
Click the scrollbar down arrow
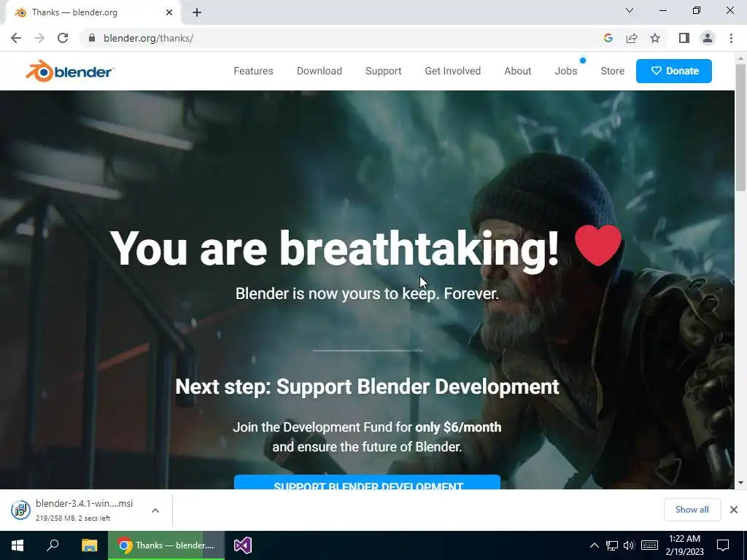coord(740,483)
